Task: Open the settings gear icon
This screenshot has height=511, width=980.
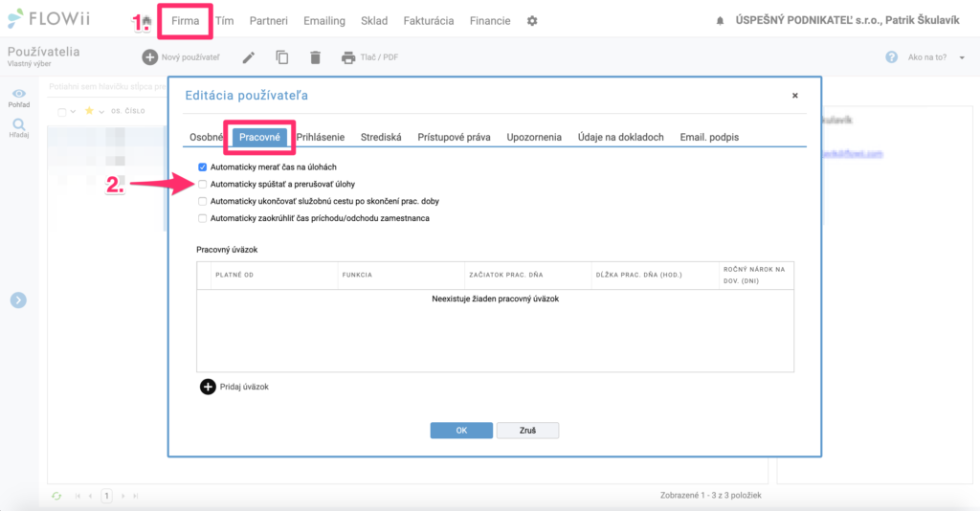Action: (532, 21)
